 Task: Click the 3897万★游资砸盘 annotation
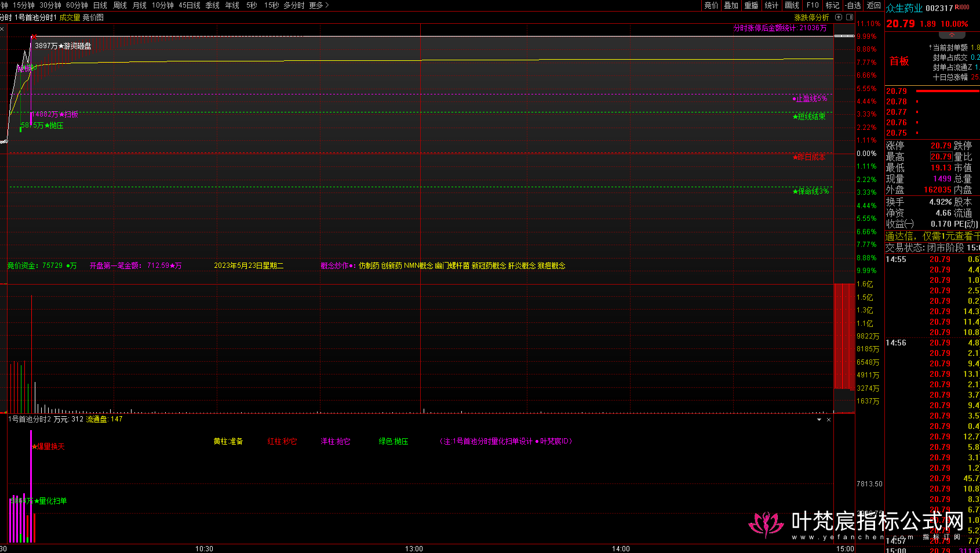[63, 46]
